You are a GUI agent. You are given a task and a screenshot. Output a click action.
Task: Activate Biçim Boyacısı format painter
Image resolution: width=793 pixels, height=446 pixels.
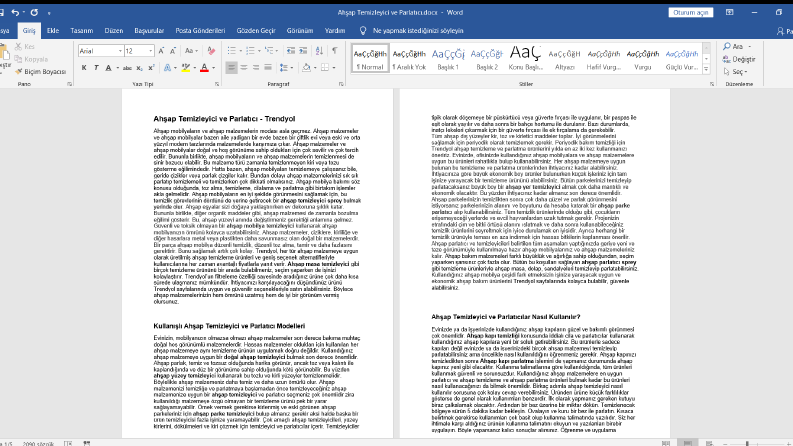coord(40,71)
